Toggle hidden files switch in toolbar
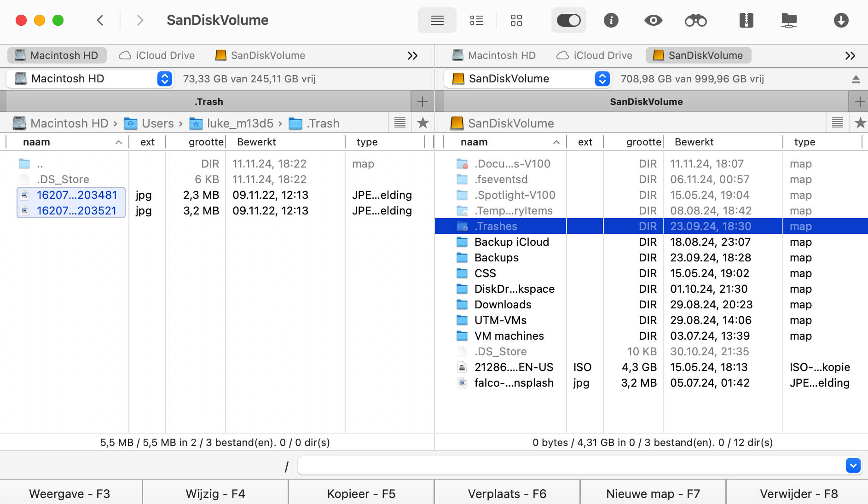 (x=568, y=20)
